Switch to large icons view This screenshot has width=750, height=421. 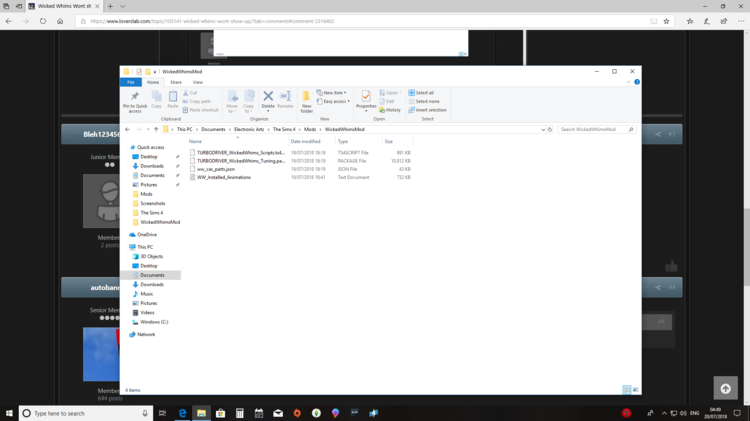click(x=635, y=390)
